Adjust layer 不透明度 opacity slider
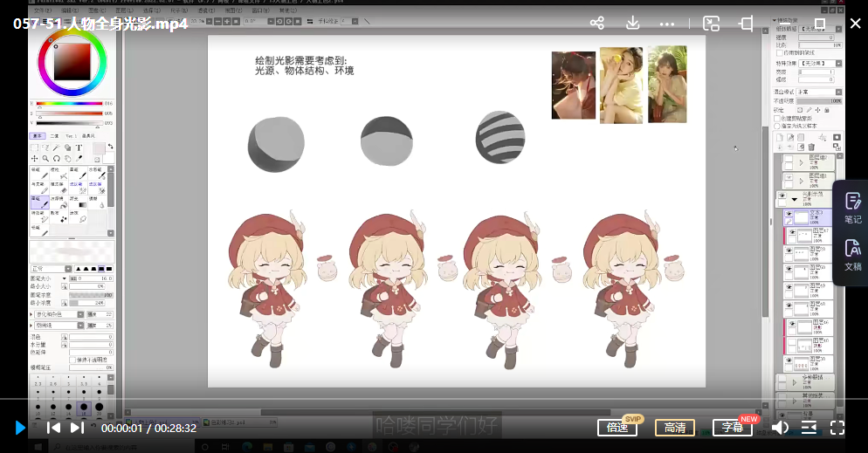This screenshot has width=868, height=453. click(x=820, y=101)
